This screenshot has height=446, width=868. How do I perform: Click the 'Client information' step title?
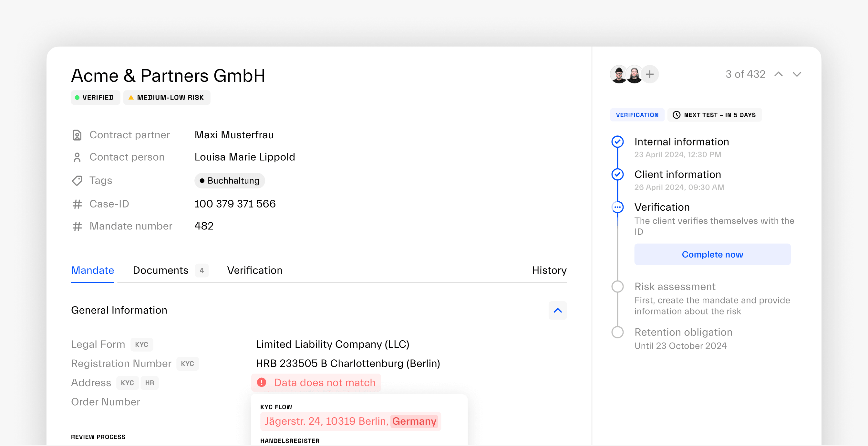(x=677, y=175)
